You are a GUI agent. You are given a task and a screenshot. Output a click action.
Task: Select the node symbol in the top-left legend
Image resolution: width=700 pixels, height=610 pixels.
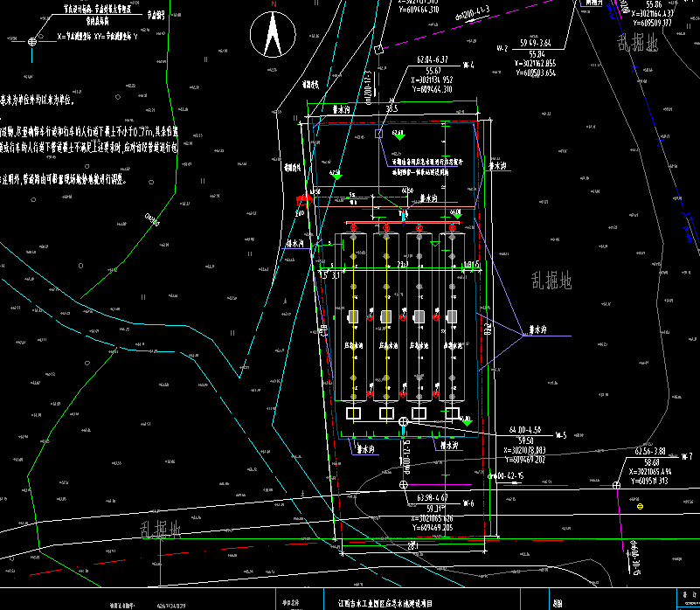(32, 42)
